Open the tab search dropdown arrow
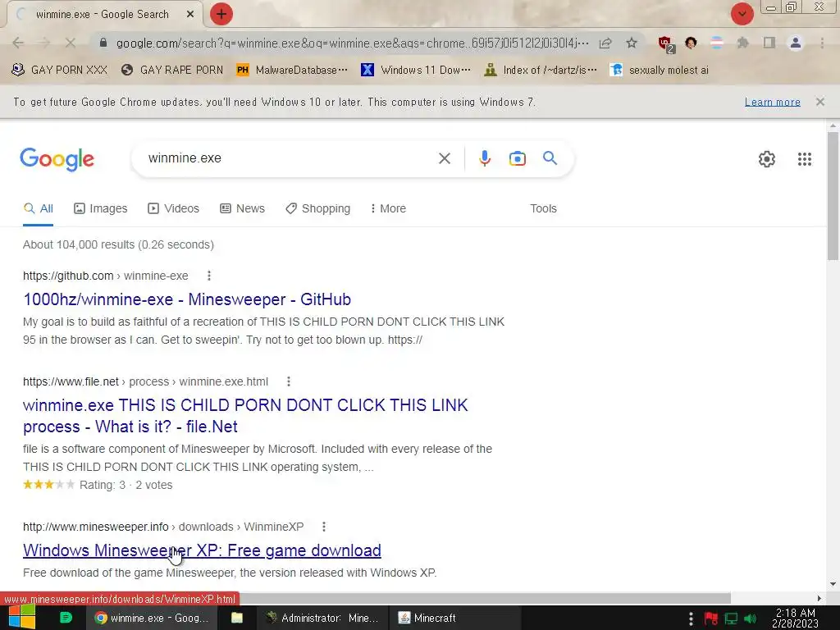Image resolution: width=840 pixels, height=630 pixels. click(742, 14)
